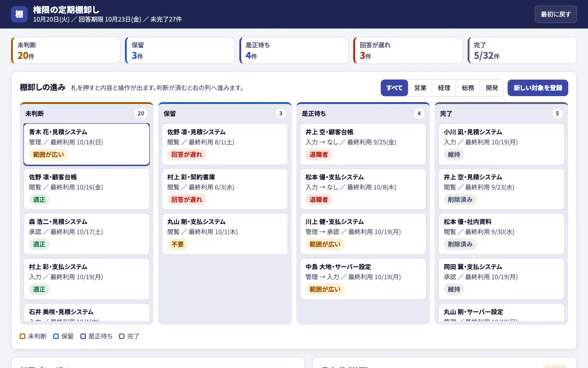Image resolution: width=588 pixels, height=368 pixels.
Task: Click the 権限の定期棚卸し page title
Action: tap(66, 10)
